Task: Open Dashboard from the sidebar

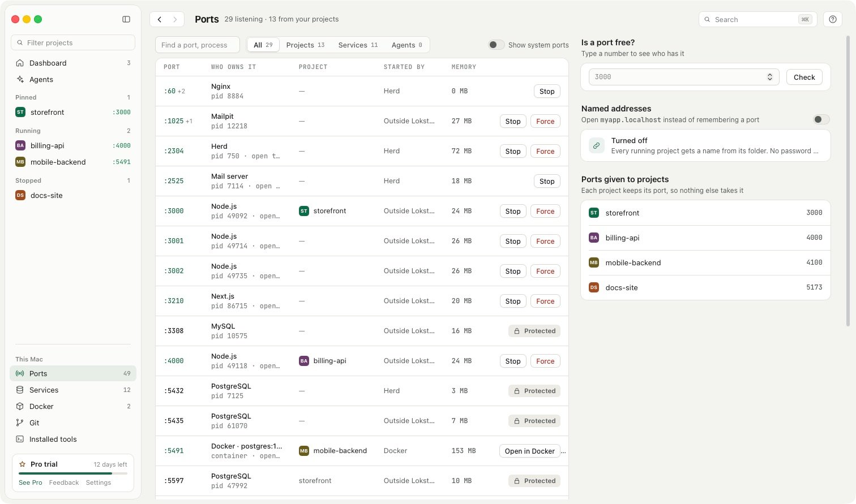Action: [73, 63]
